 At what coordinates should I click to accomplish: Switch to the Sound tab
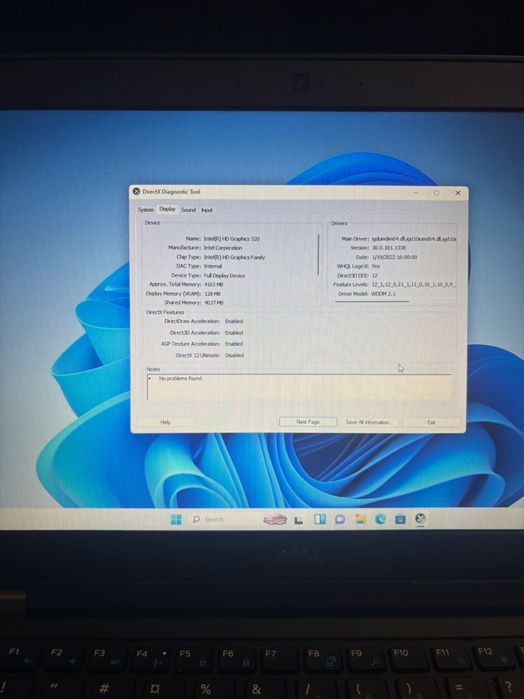188,210
